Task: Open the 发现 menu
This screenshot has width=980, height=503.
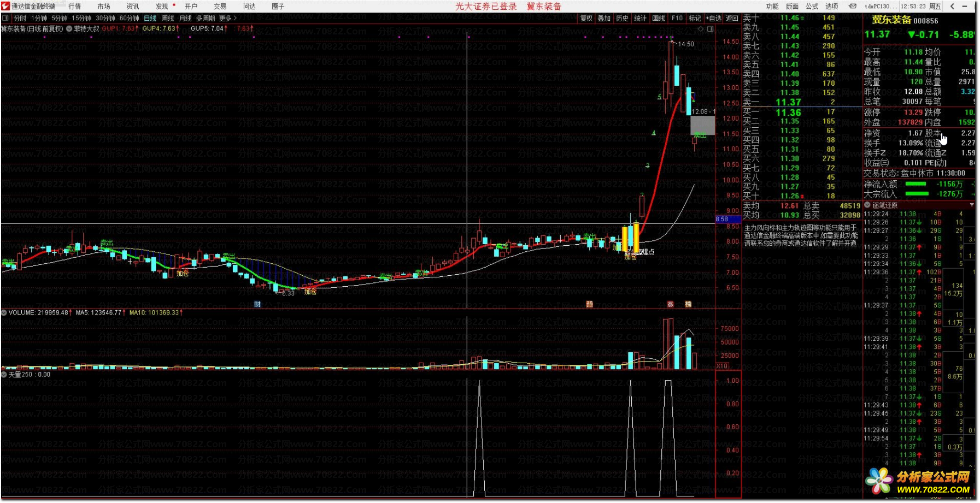Action: click(x=162, y=7)
